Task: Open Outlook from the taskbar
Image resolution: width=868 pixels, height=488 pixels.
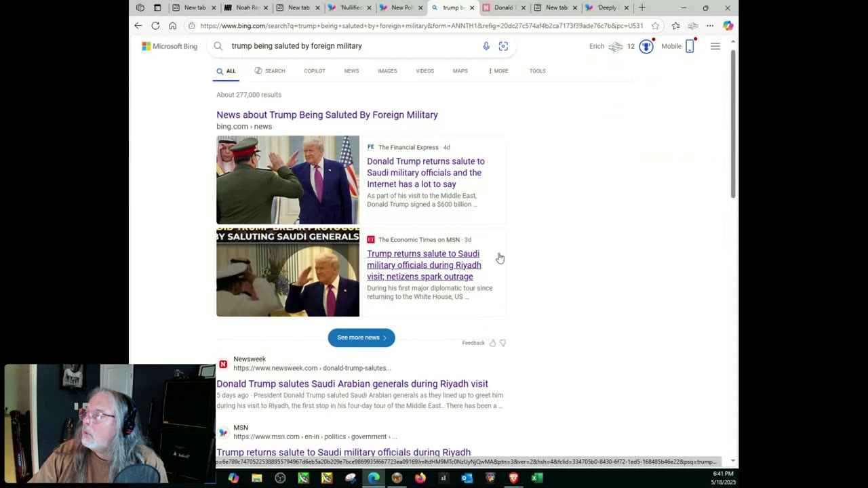Action: point(467,478)
